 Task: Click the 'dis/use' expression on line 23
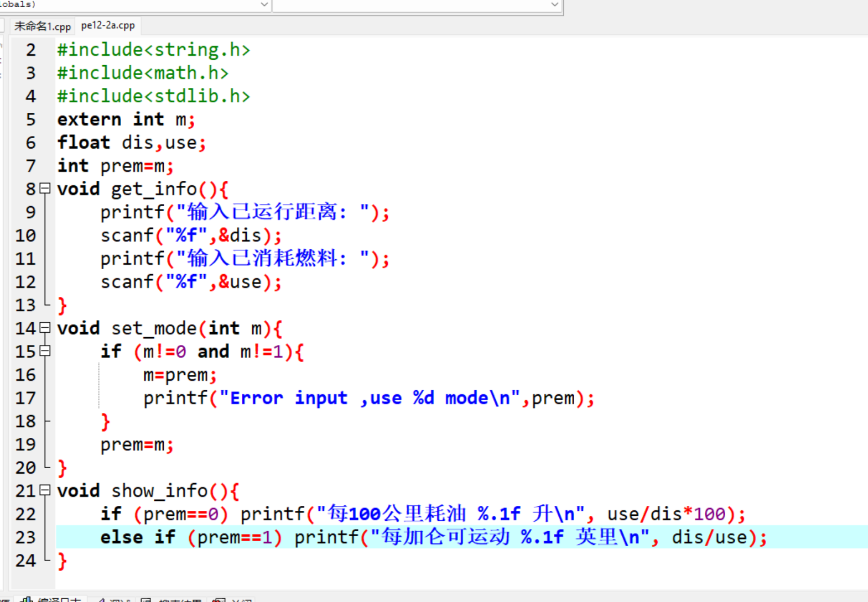[x=709, y=537]
